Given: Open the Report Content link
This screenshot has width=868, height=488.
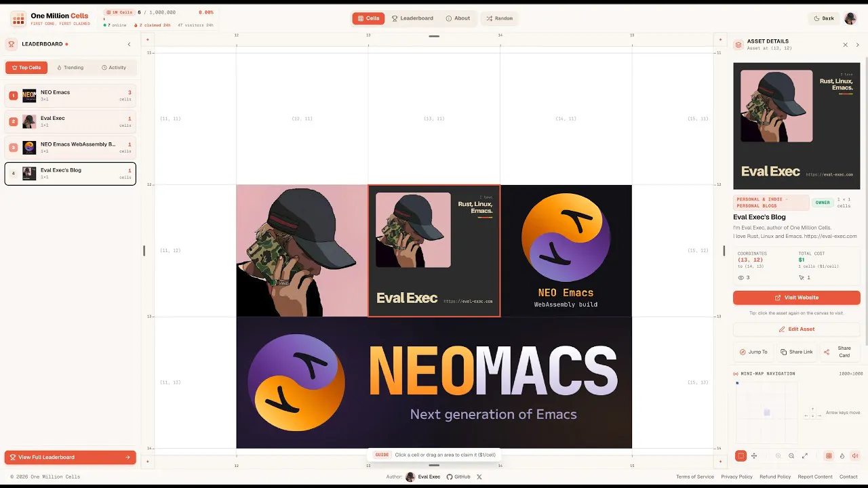Looking at the screenshot, I should 815,476.
